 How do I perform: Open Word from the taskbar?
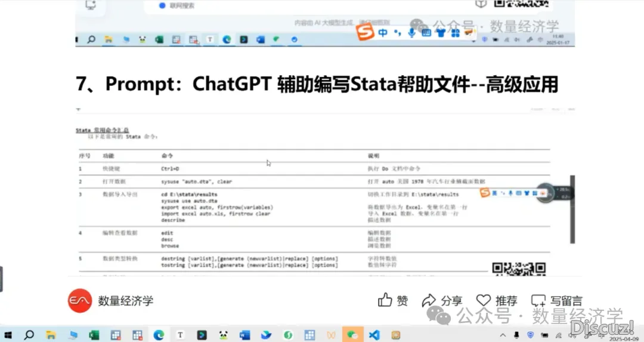coord(245,335)
